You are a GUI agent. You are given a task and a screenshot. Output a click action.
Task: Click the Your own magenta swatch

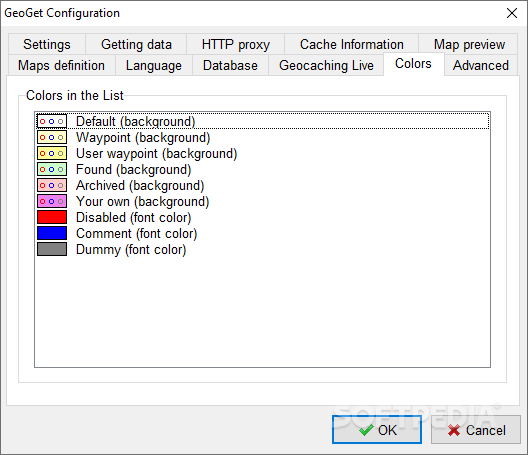coord(52,201)
